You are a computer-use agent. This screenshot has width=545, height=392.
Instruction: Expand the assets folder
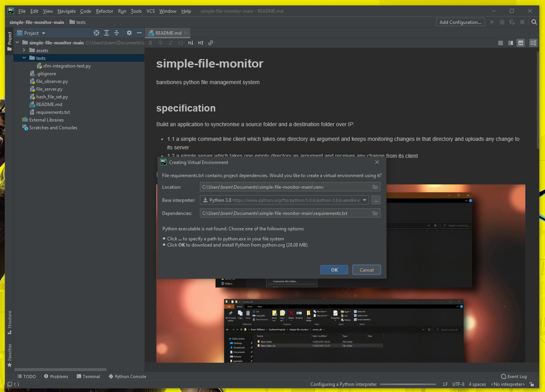24,50
